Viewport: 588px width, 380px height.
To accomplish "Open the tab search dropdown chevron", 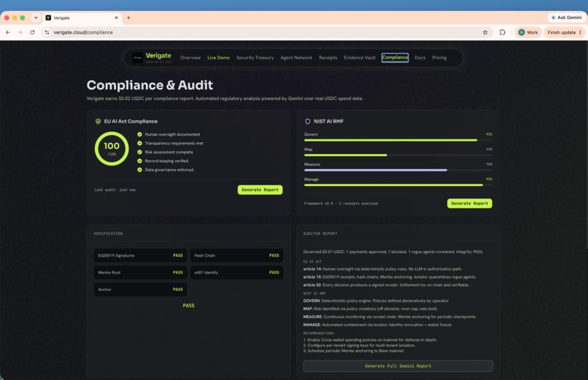I will [x=36, y=18].
